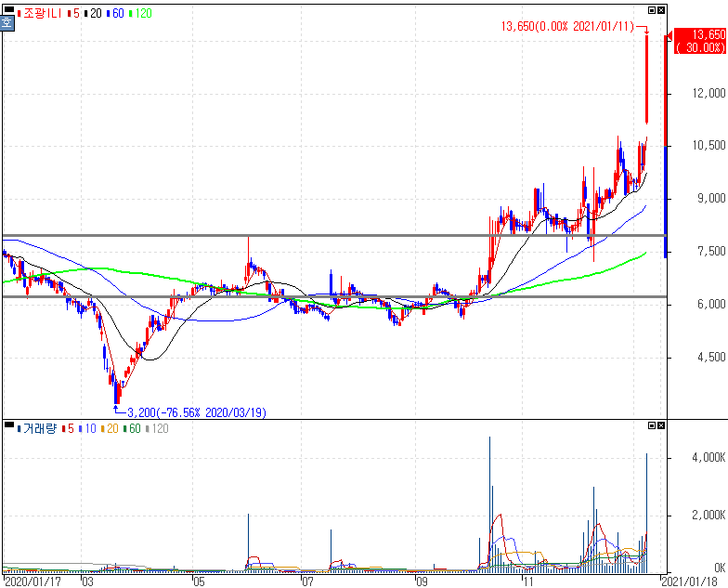Viewport: 728px width, 588px height.
Task: Maximize the price chart pane
Action: click(x=652, y=10)
